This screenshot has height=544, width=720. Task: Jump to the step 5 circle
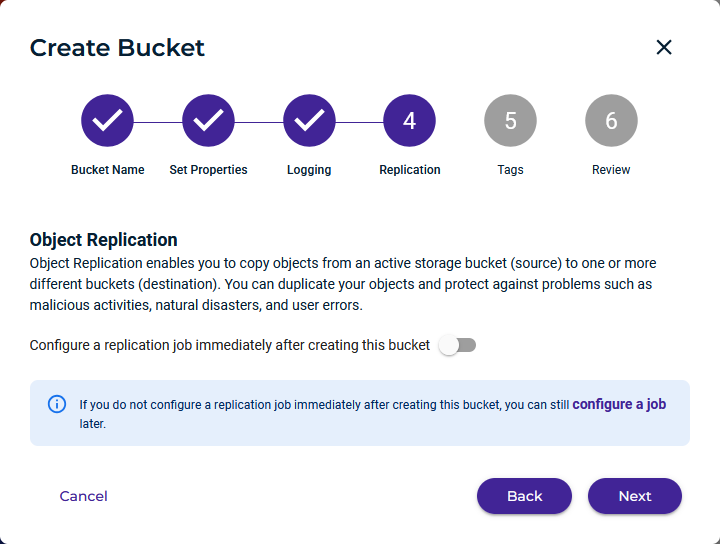(510, 121)
